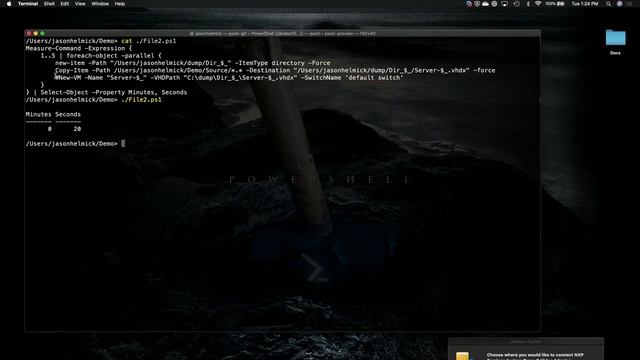The image size is (640, 360).
Task: Click the 'Select-Object -Property Minutes, Seconds' line
Action: [x=107, y=92]
